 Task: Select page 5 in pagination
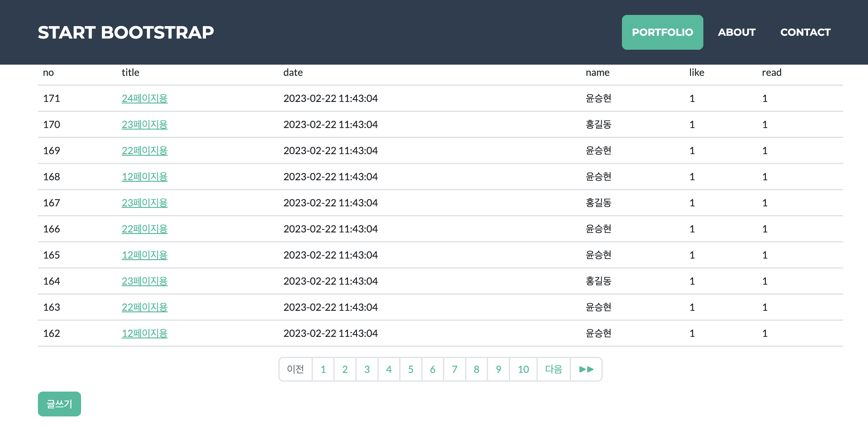pyautogui.click(x=411, y=369)
